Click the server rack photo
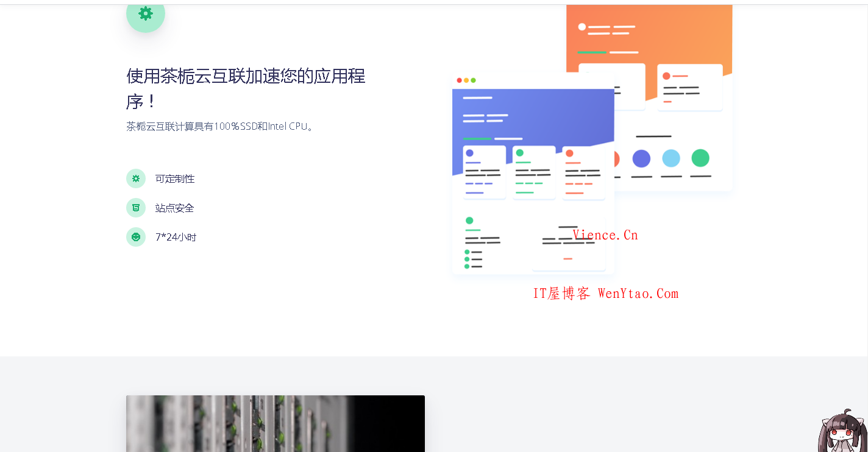Viewport: 868px width, 452px height. [x=276, y=424]
